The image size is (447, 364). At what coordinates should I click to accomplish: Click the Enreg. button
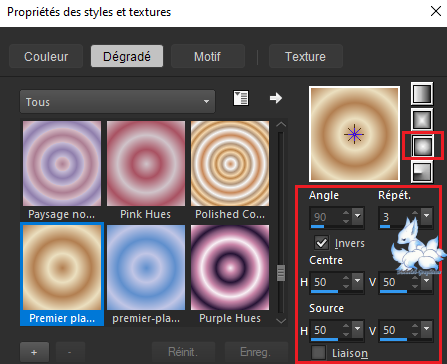click(x=256, y=352)
